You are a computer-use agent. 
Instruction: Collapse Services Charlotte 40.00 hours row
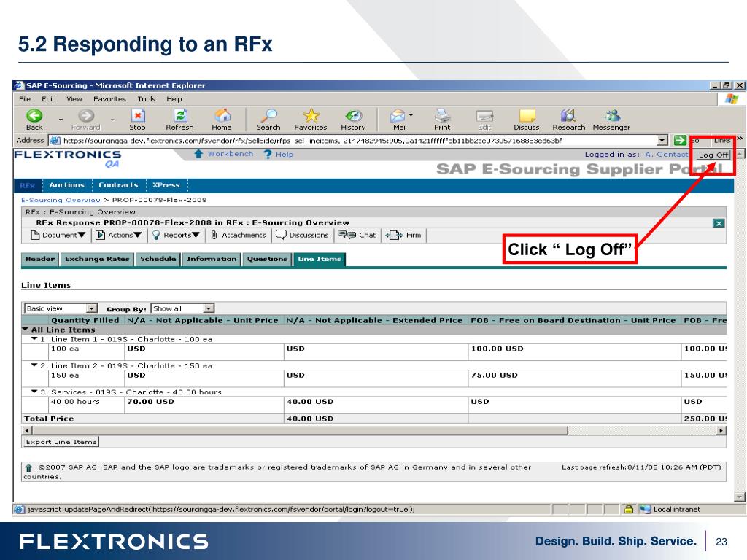(34, 392)
